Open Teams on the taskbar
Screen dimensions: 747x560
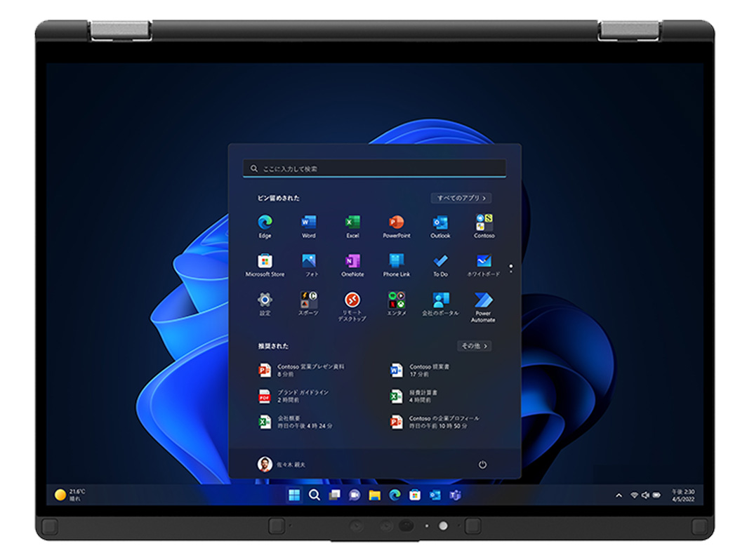coord(455,495)
